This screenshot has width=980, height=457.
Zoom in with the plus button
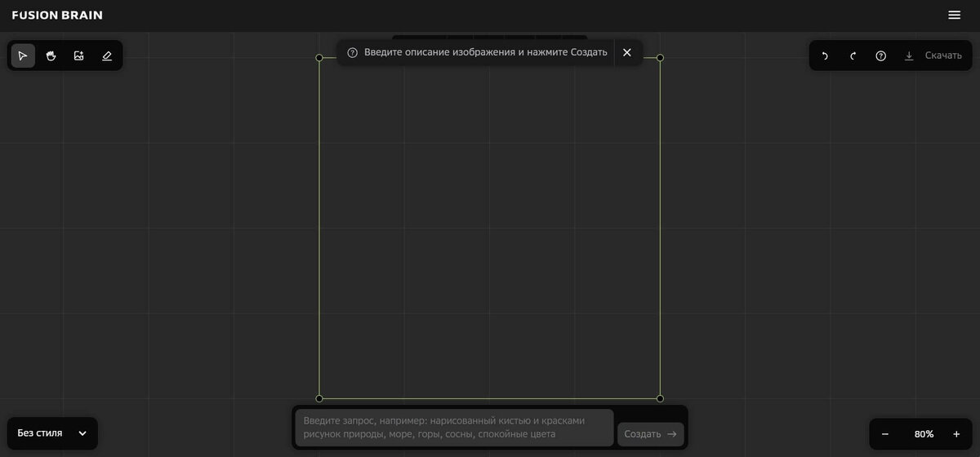(x=956, y=434)
